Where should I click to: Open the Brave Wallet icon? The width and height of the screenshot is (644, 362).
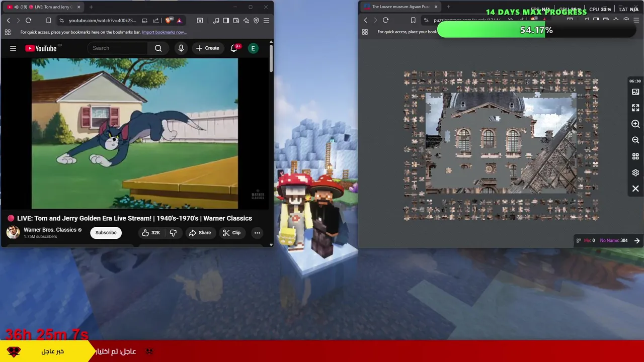pyautogui.click(x=236, y=20)
